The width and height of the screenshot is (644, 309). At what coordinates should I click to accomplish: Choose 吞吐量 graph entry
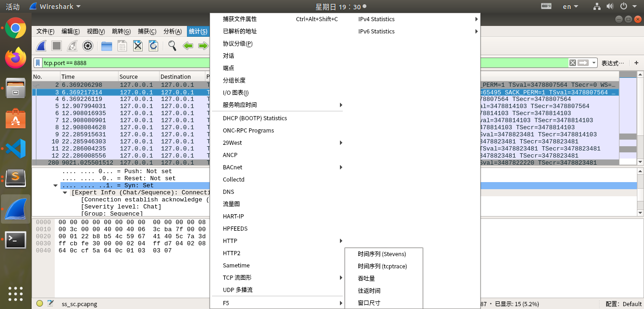[384, 278]
